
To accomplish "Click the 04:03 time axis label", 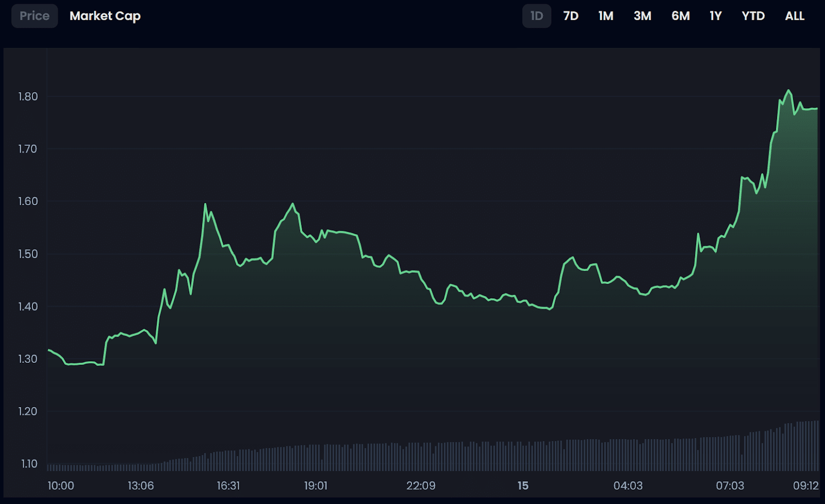I will pos(628,485).
